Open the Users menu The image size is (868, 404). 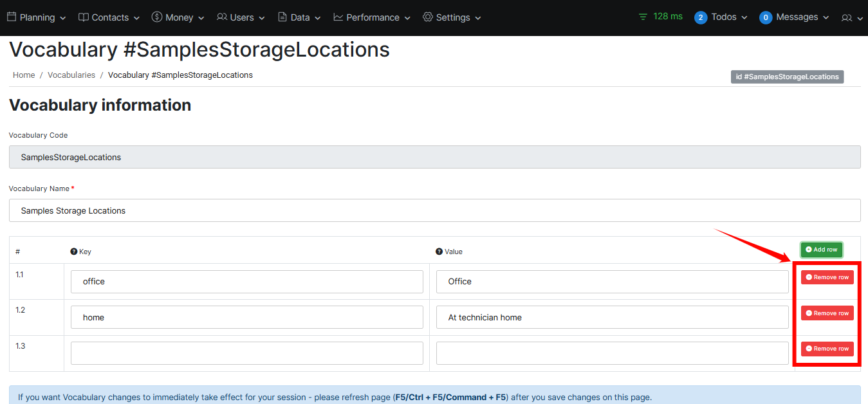(x=241, y=17)
